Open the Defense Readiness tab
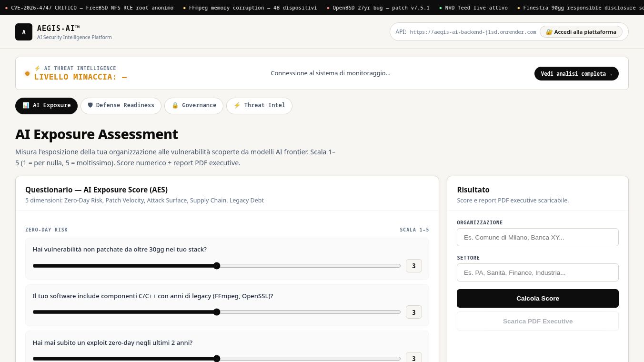 [121, 106]
